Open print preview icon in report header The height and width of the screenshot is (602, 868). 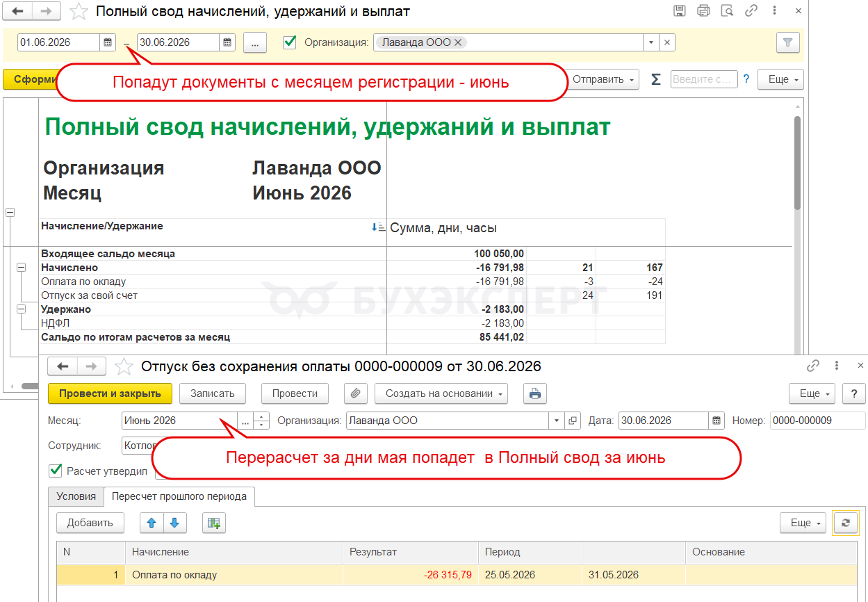(727, 11)
